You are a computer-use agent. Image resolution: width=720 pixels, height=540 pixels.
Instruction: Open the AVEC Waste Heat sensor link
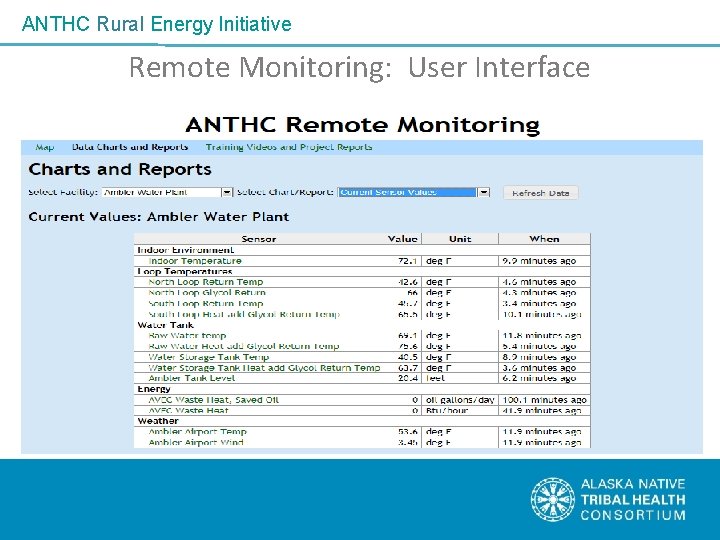pyautogui.click(x=188, y=411)
